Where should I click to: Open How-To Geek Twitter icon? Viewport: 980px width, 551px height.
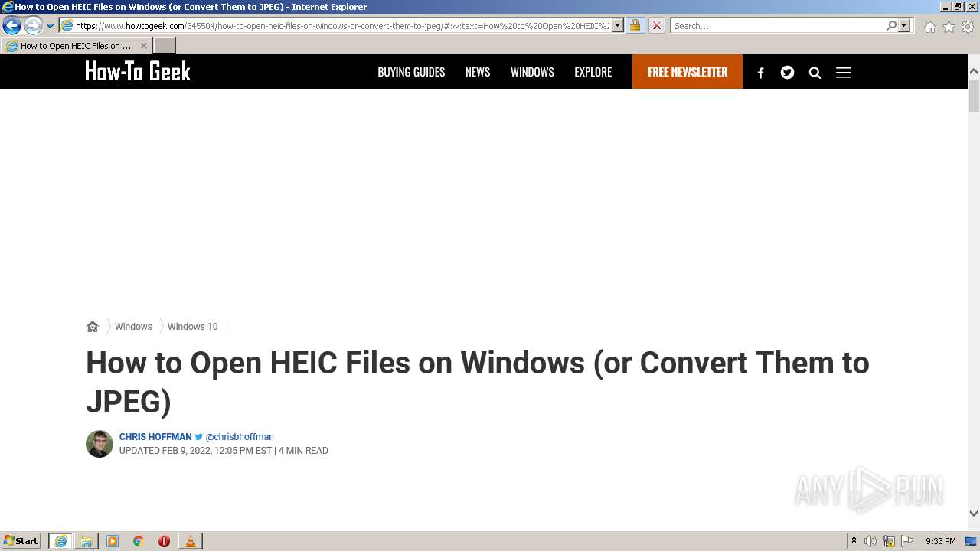click(x=787, y=73)
